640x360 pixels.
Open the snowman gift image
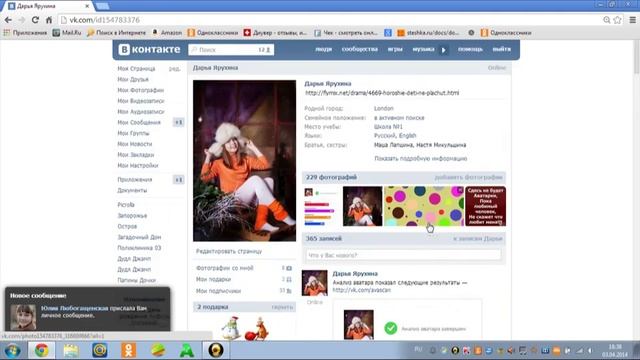coord(231,328)
